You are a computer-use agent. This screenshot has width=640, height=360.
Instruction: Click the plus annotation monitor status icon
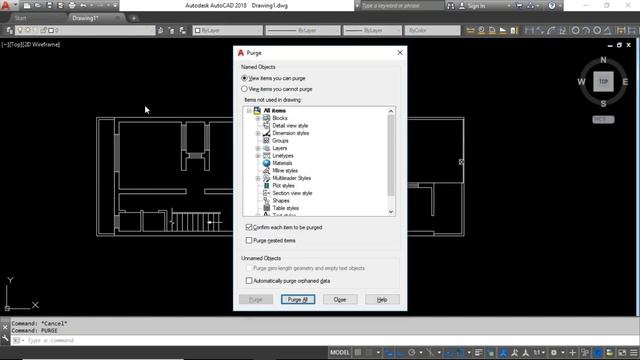[573, 352]
